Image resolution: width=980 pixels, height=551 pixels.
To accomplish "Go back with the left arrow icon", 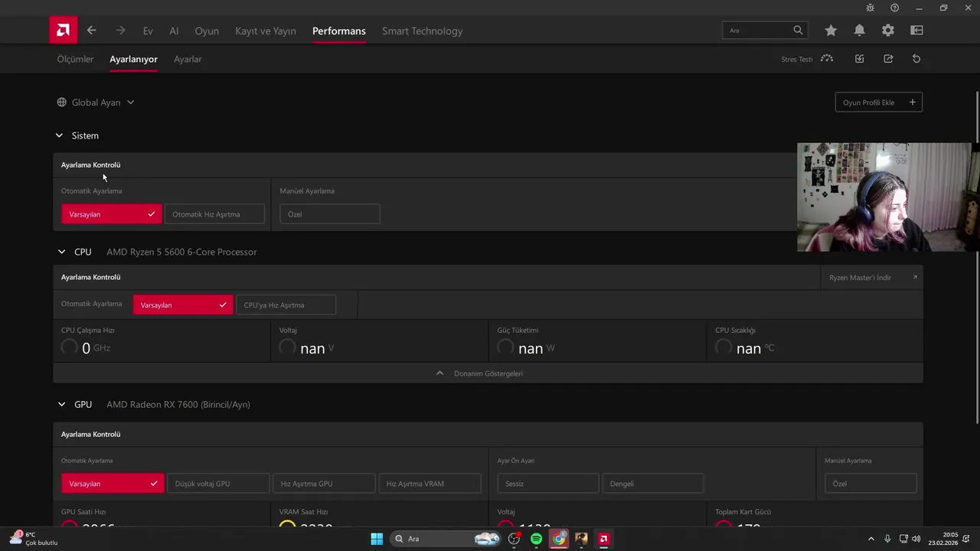I will click(x=92, y=31).
